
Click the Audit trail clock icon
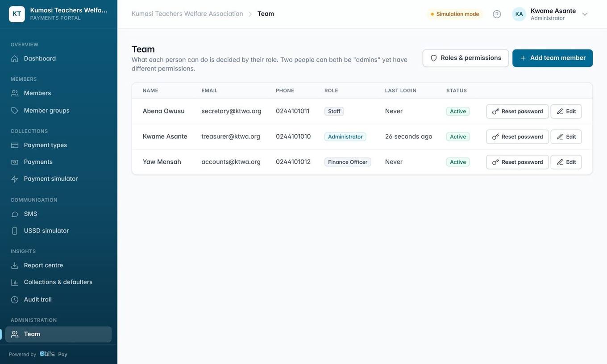click(15, 300)
